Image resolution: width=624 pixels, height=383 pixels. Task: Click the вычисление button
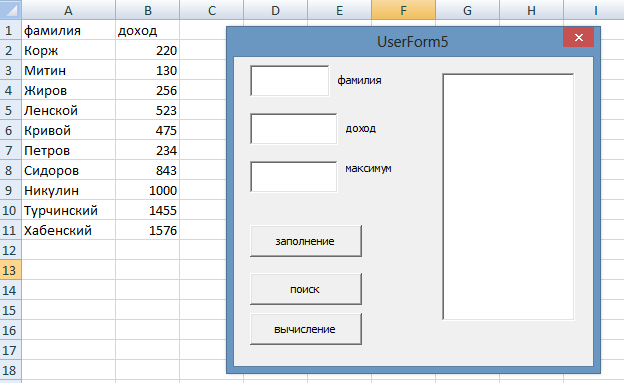[306, 329]
